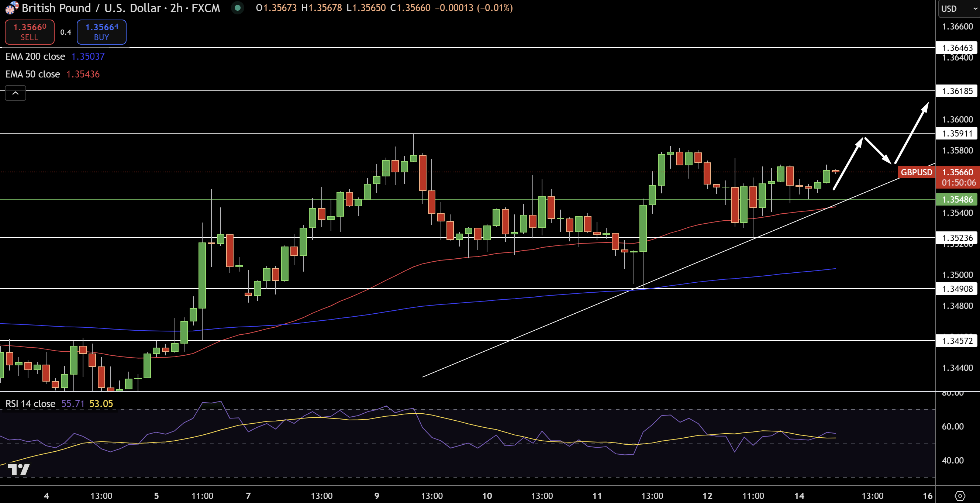980x503 pixels.
Task: Click the 1.36463 price level label
Action: [957, 48]
